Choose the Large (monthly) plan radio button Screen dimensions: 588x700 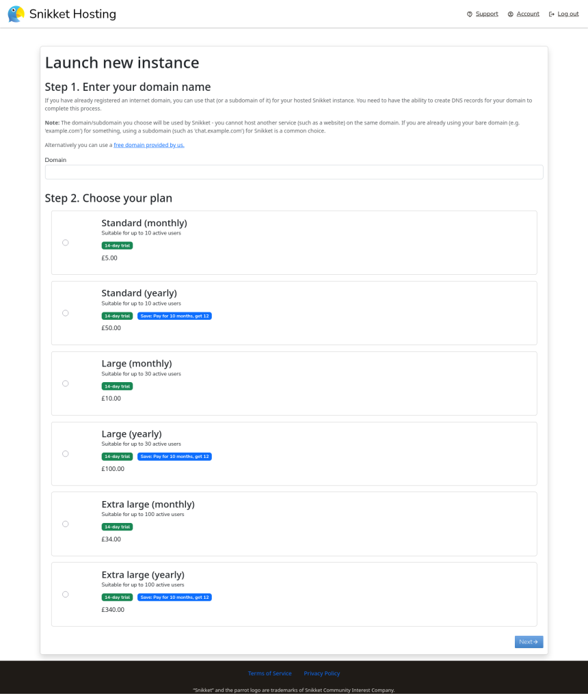66,383
